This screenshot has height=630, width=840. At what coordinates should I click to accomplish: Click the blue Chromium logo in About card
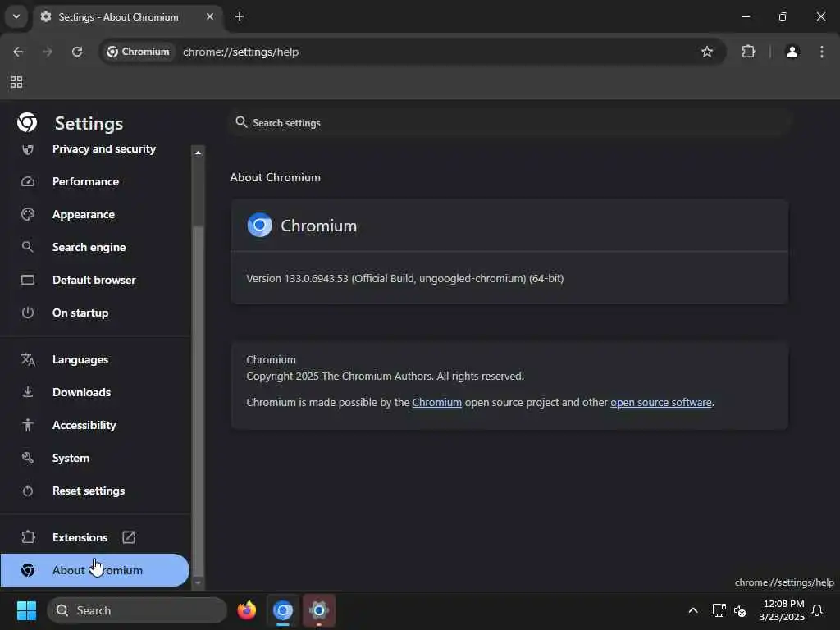click(259, 225)
